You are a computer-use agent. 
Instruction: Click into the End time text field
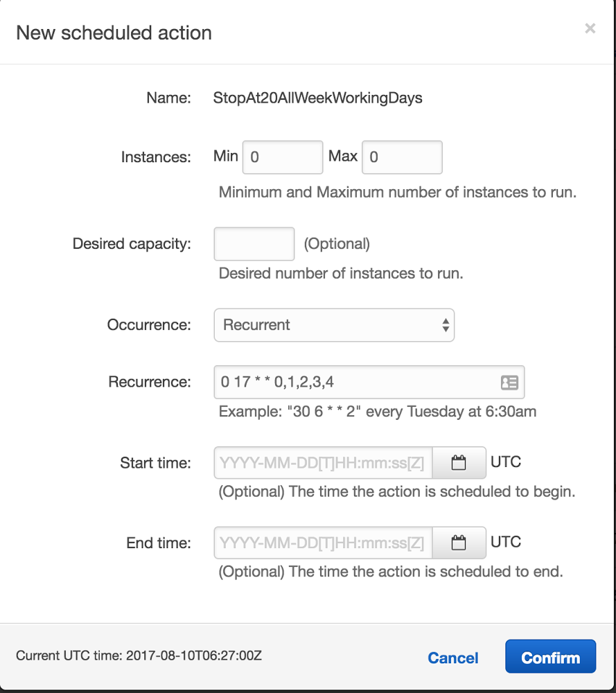(323, 543)
